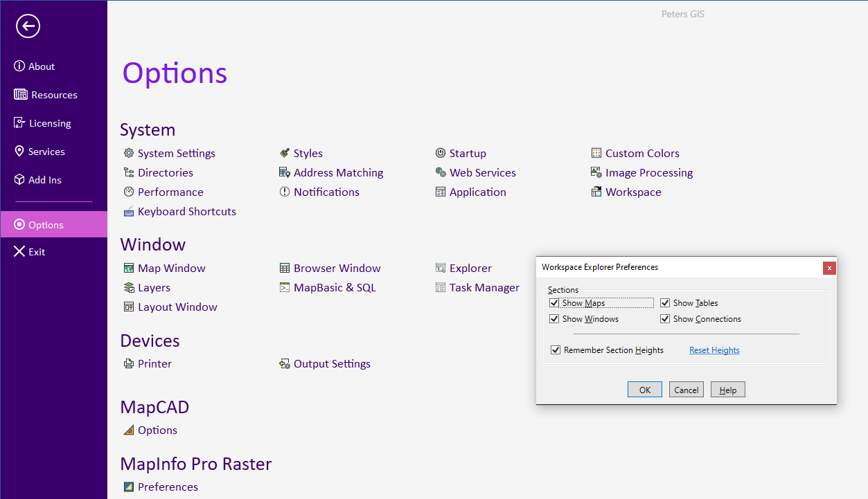Open the Keyboard Shortcuts link
This screenshot has height=499, width=868.
187,211
